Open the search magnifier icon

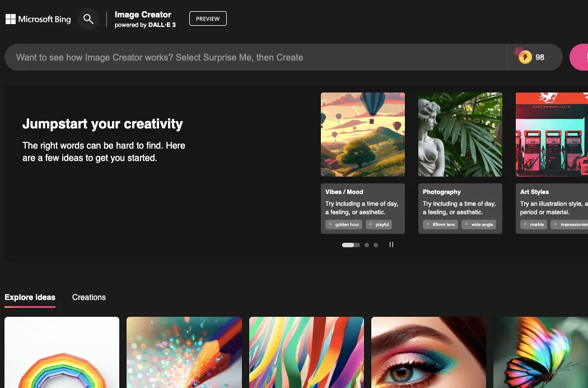coord(88,19)
